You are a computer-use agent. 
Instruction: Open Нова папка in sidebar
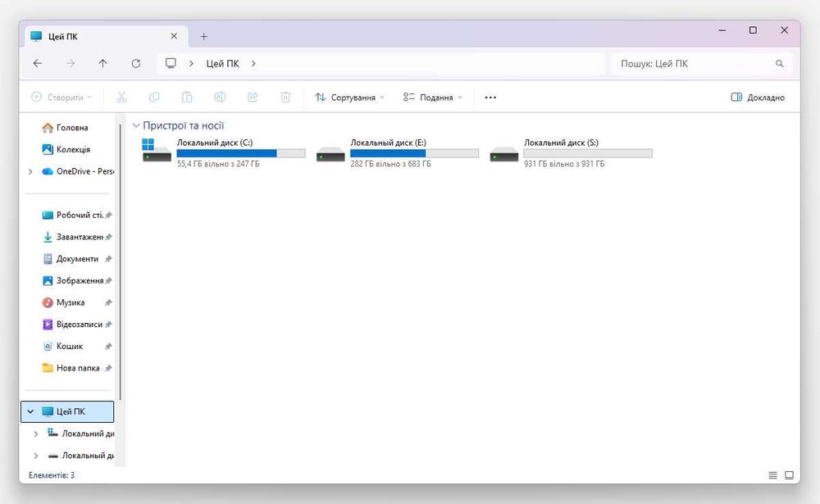point(71,368)
